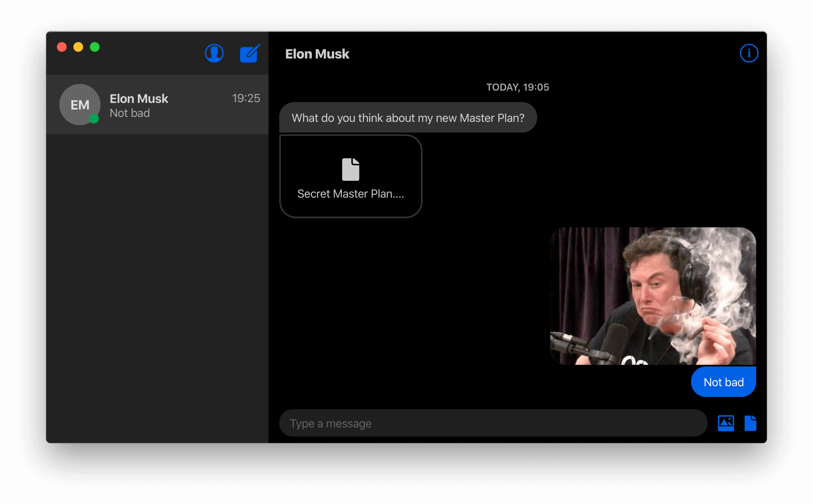Close the window with red button
Screen dimensions: 813x504
tap(62, 47)
